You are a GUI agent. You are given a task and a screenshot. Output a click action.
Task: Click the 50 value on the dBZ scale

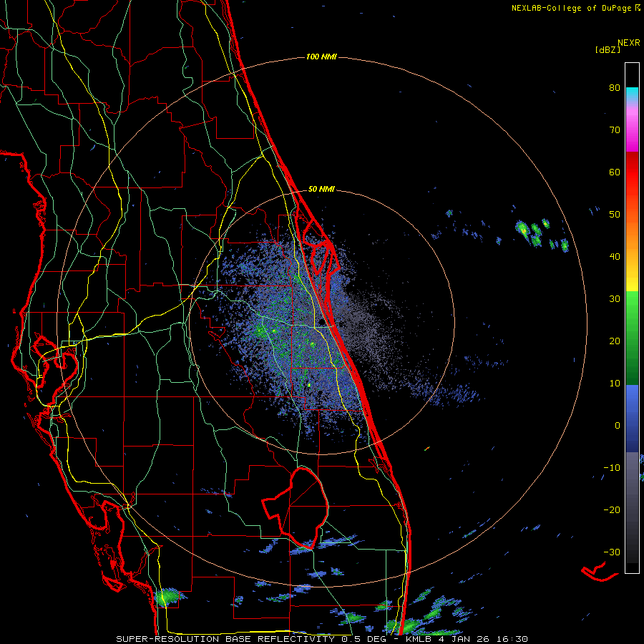tap(615, 215)
